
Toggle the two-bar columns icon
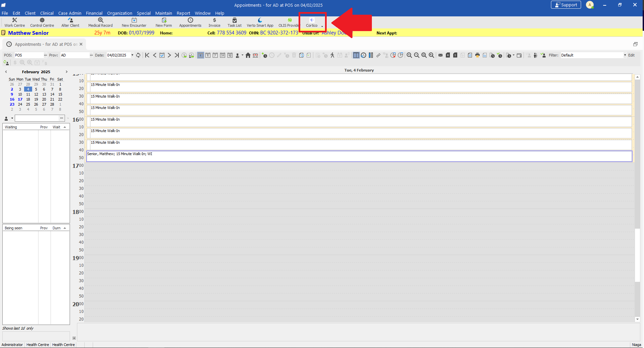(371, 55)
